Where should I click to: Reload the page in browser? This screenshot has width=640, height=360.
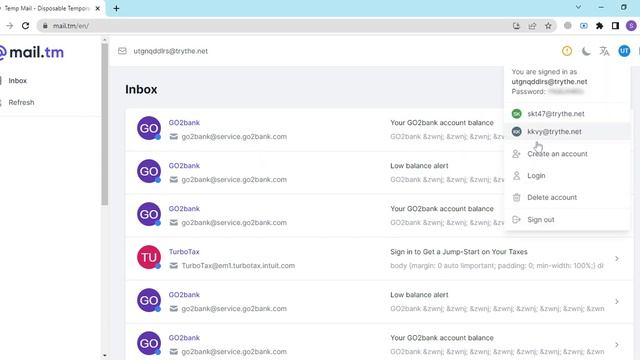pyautogui.click(x=25, y=26)
